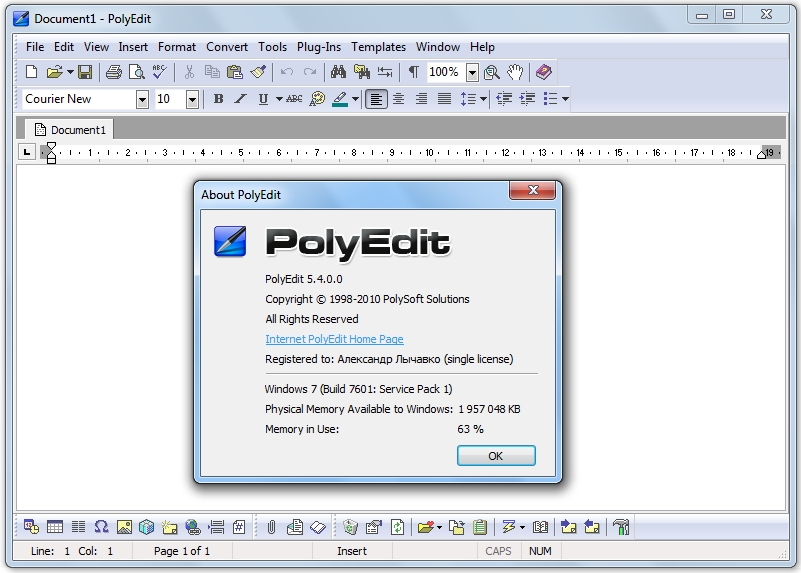The height and width of the screenshot is (573, 801).
Task: Run the ABC spell check
Action: pyautogui.click(x=159, y=72)
